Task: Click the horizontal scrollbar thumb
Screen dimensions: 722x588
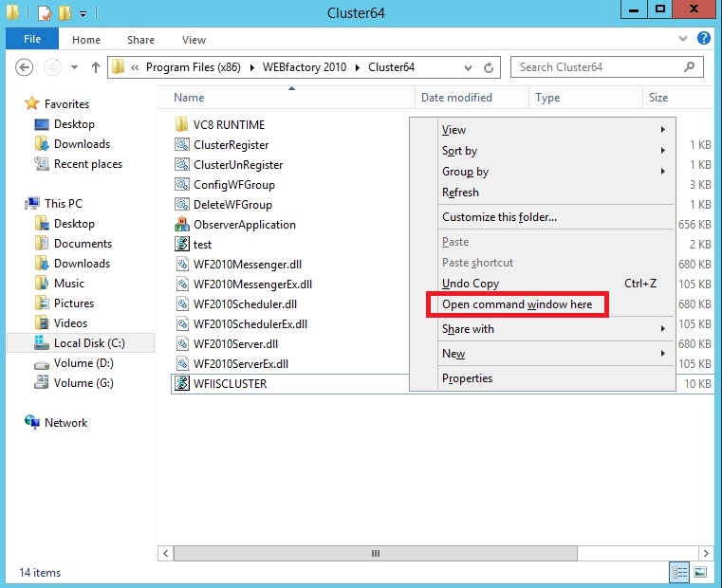Action: click(x=376, y=553)
